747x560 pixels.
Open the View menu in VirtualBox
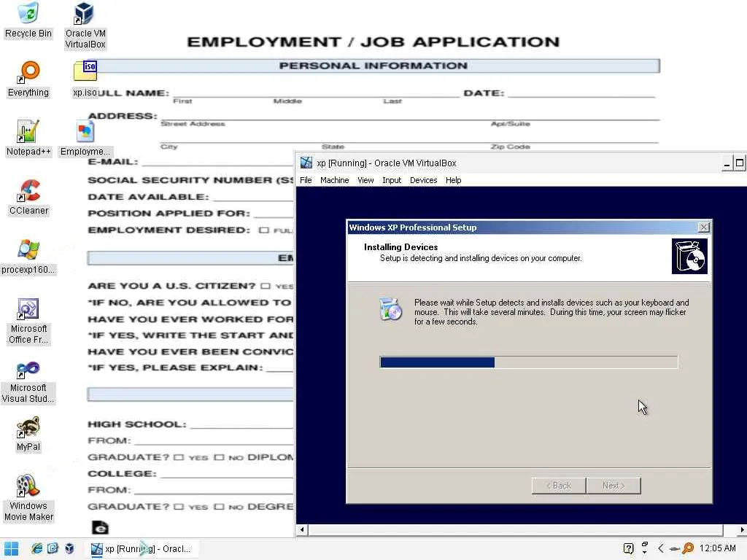pos(365,180)
